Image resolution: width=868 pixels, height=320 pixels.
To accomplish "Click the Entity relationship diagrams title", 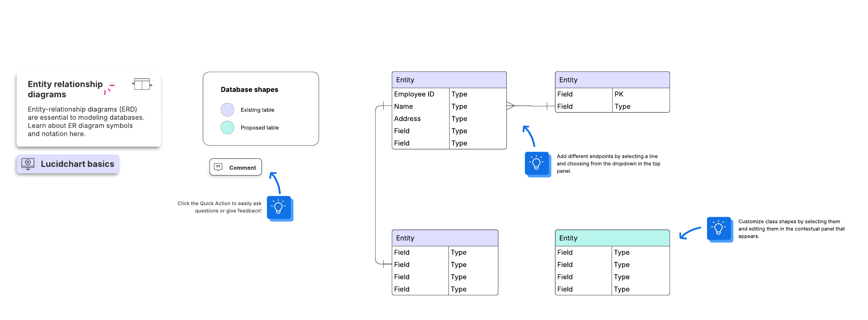I will pyautogui.click(x=65, y=89).
